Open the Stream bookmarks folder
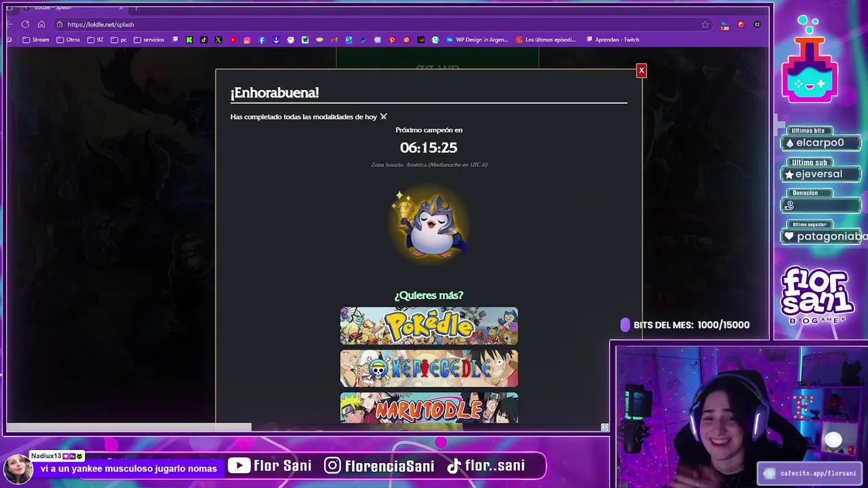Viewport: 868px width, 488px height. tap(36, 40)
